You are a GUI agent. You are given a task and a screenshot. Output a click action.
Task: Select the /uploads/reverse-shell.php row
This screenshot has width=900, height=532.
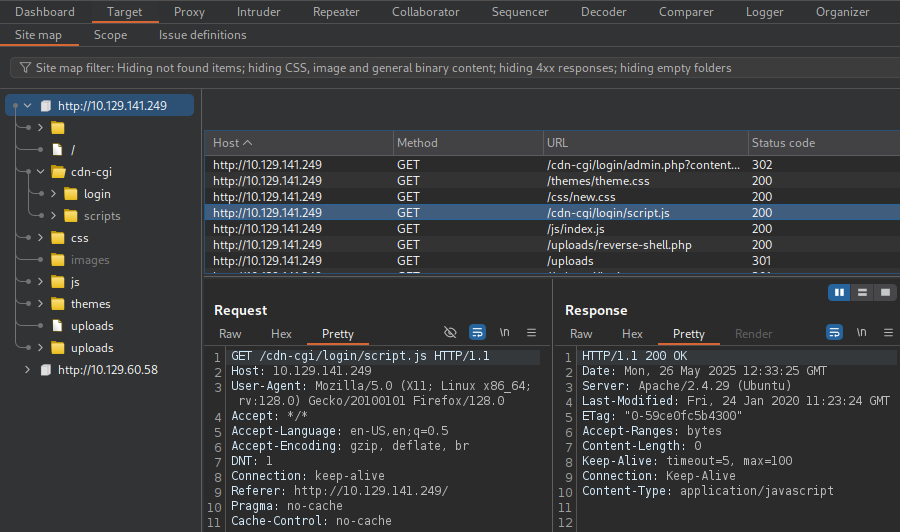pos(552,245)
